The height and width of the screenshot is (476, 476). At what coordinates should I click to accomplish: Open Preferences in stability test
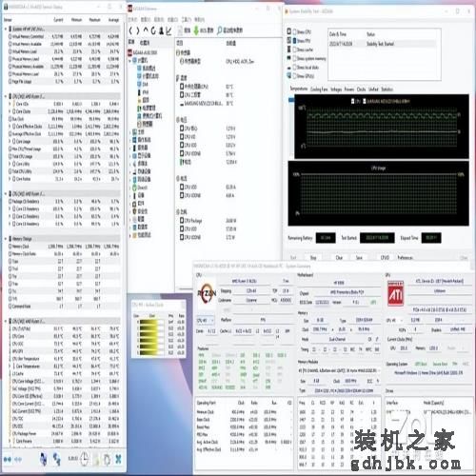pos(405,258)
